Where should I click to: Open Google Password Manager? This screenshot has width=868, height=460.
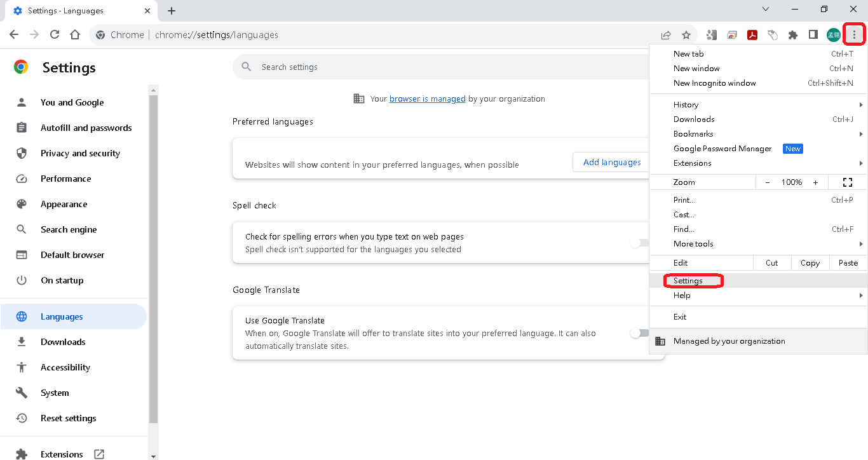[x=759, y=149]
